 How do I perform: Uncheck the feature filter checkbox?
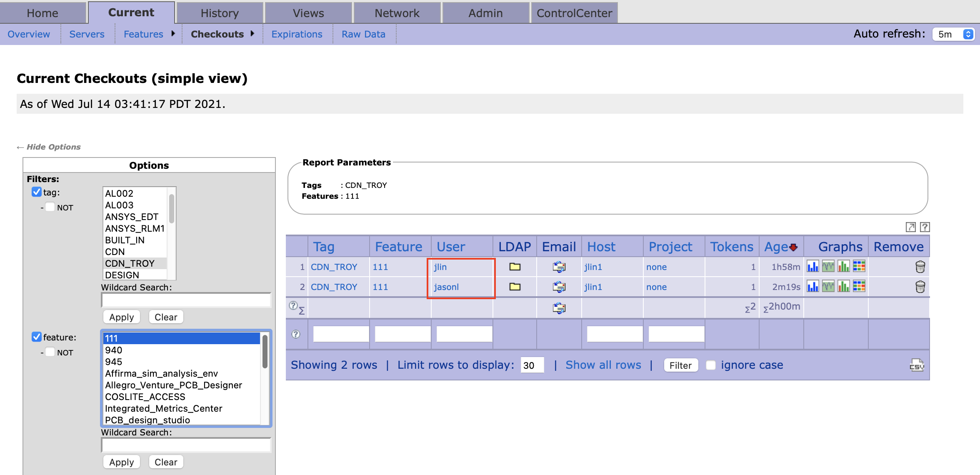pos(36,337)
